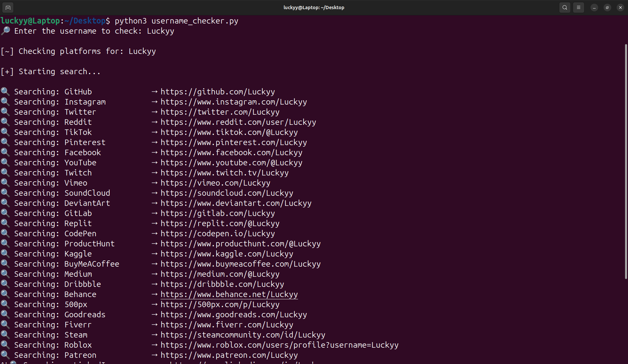This screenshot has height=364, width=628.
Task: Click the window title luckyy@Laptop: ~/Desktop
Action: (x=314, y=7)
